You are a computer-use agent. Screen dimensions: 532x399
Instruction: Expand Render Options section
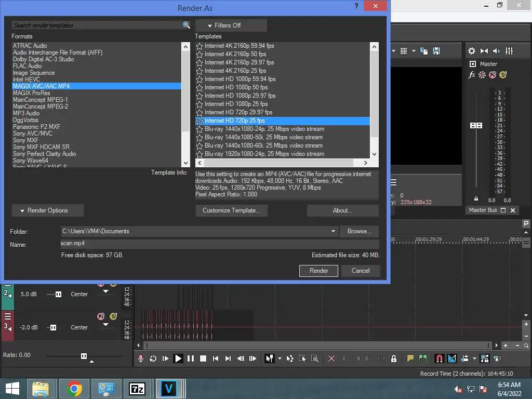pos(47,210)
